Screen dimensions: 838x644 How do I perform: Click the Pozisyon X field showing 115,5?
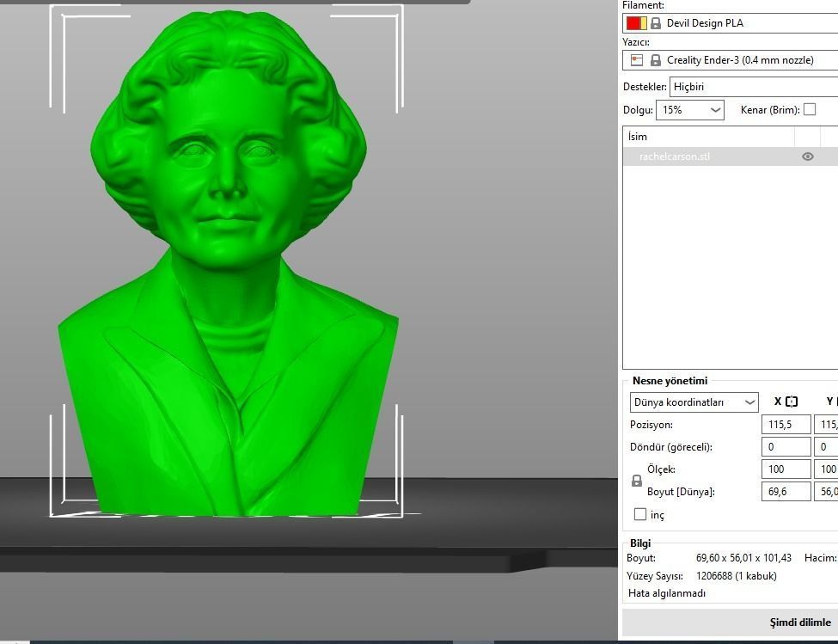coord(786,425)
